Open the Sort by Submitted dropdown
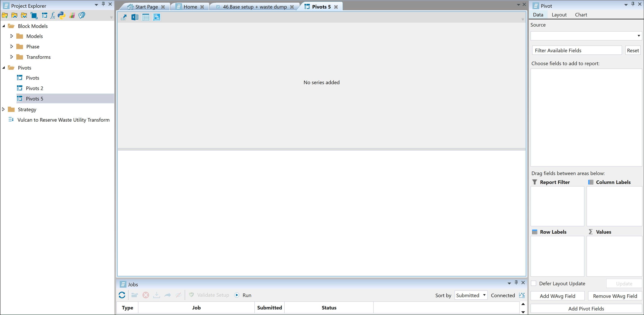The height and width of the screenshot is (315, 644). [x=471, y=295]
